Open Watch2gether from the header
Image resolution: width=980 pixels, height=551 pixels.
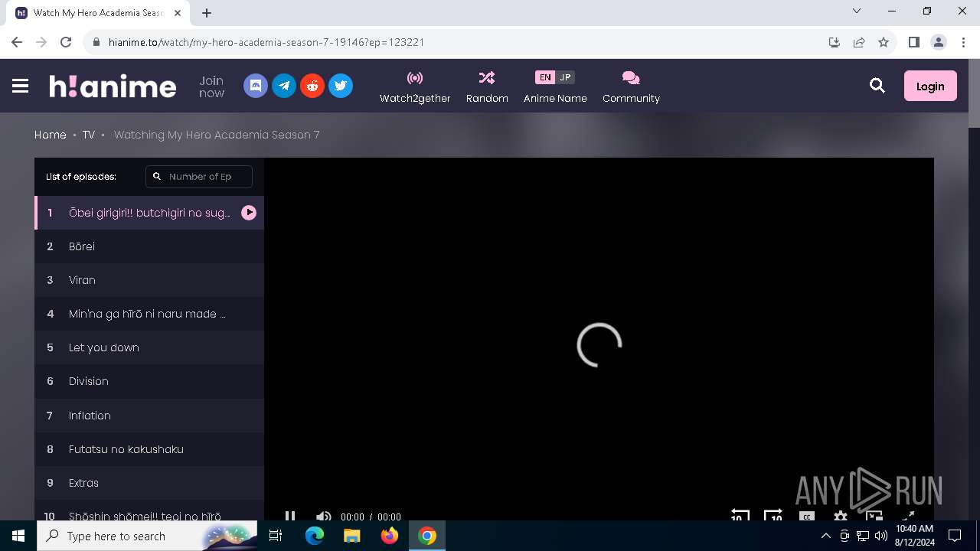(415, 86)
